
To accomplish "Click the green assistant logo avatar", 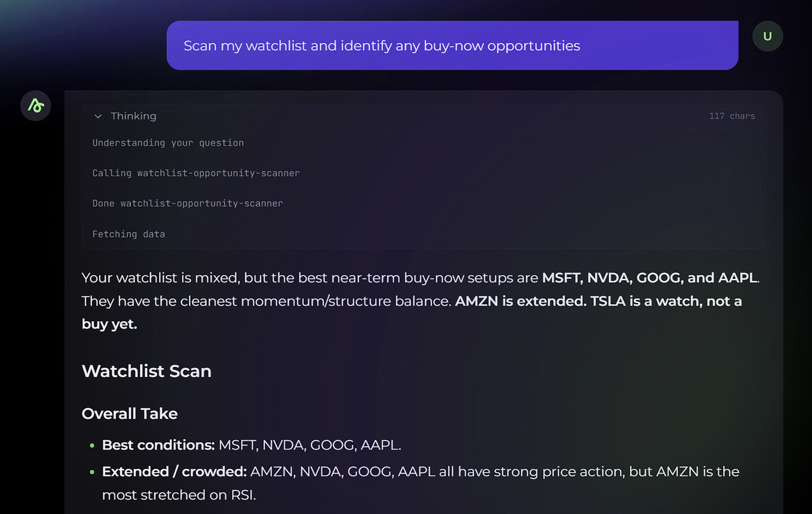I will click(36, 106).
